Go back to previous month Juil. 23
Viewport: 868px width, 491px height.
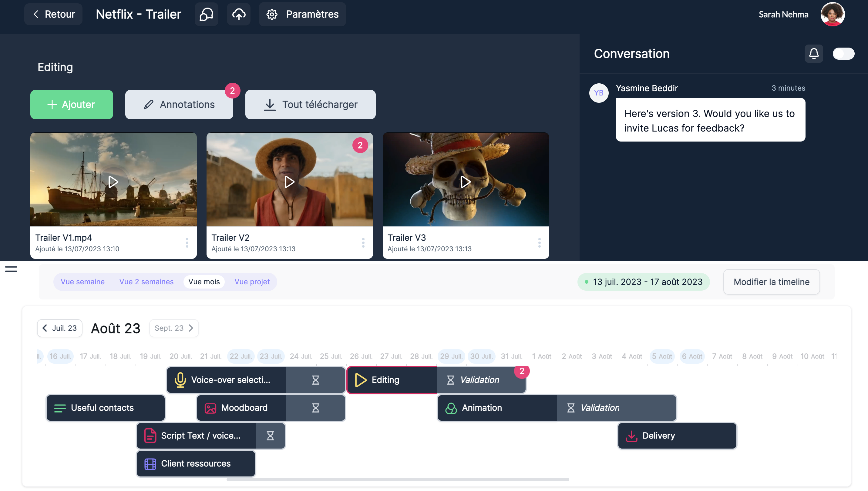(60, 328)
